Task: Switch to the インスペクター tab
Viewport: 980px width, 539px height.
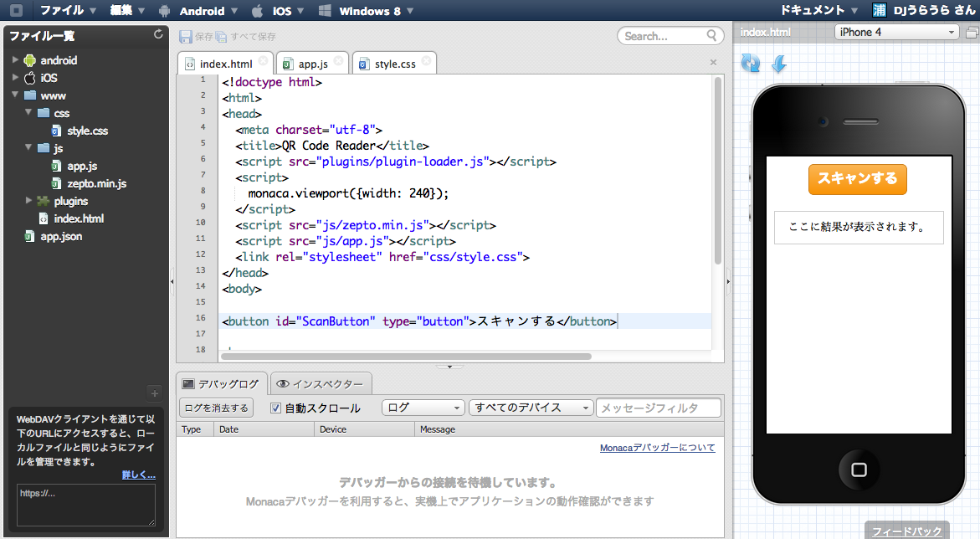Action: coord(321,384)
